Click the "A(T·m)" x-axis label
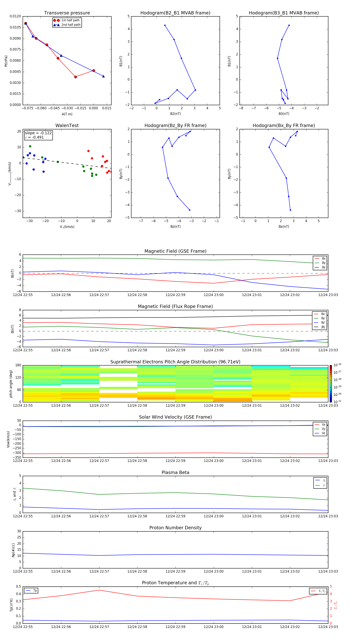351x644 pixels. tap(67, 114)
